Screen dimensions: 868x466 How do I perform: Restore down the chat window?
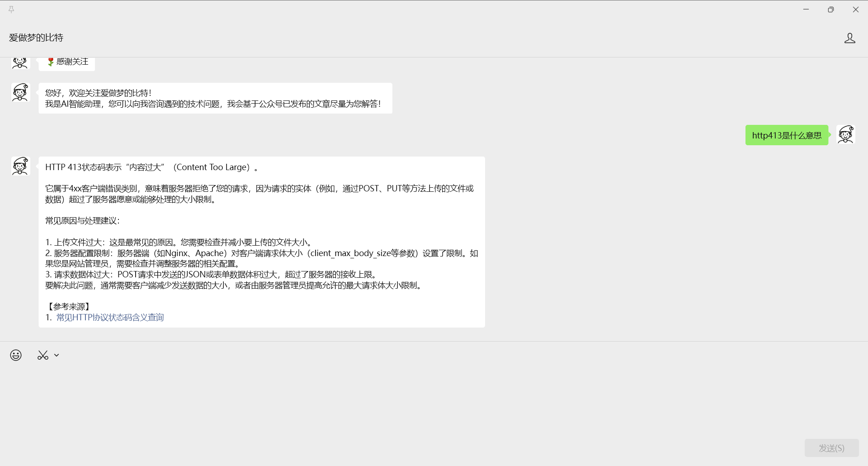[x=830, y=10]
